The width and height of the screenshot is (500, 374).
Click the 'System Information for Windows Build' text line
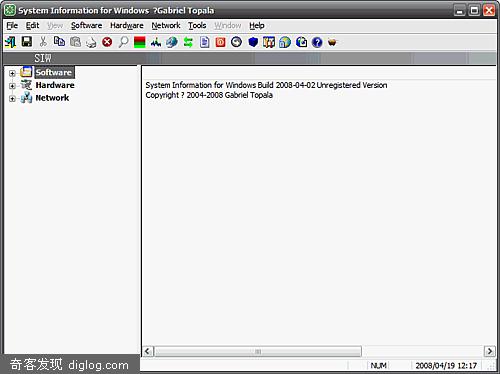tap(266, 85)
